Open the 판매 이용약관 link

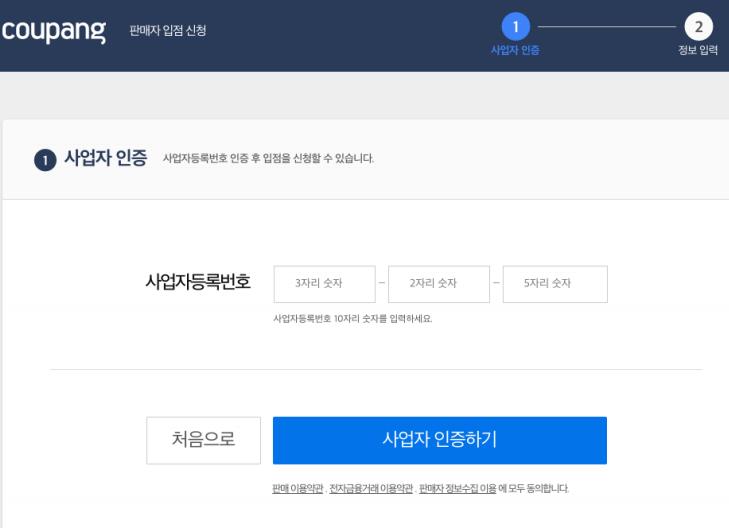coord(298,488)
